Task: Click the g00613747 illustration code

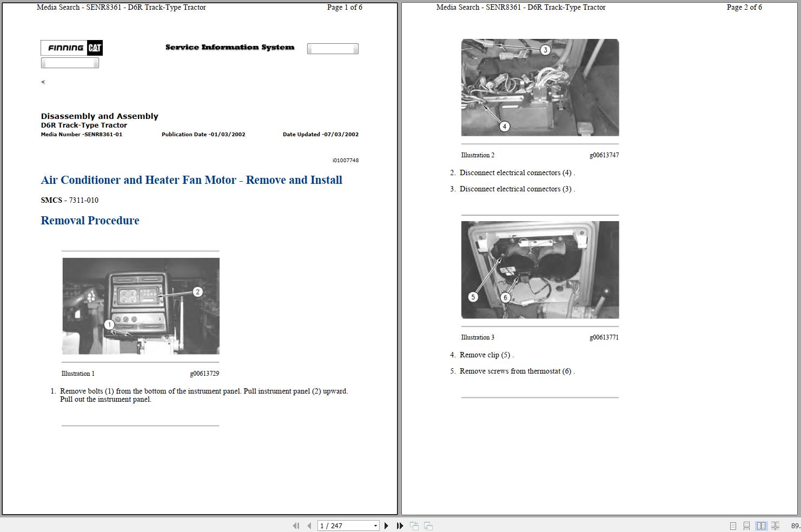Action: pos(604,155)
